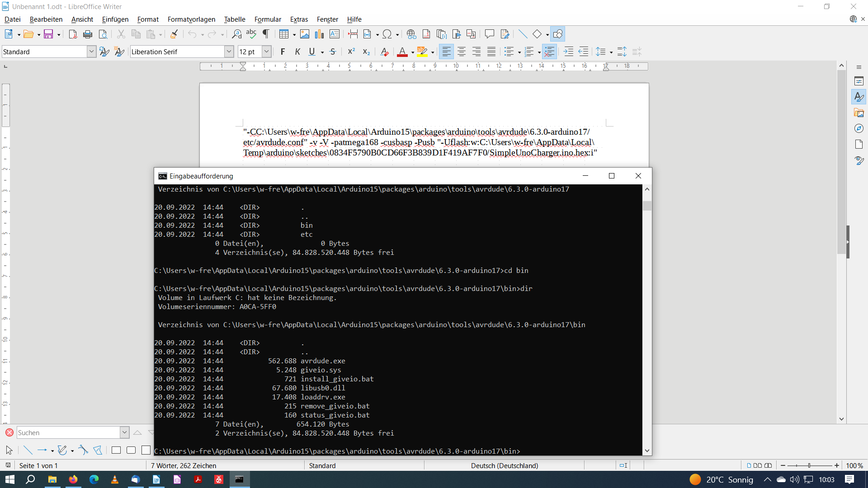
Task: Expand the Liberation Serif font dropdown
Action: [x=229, y=52]
